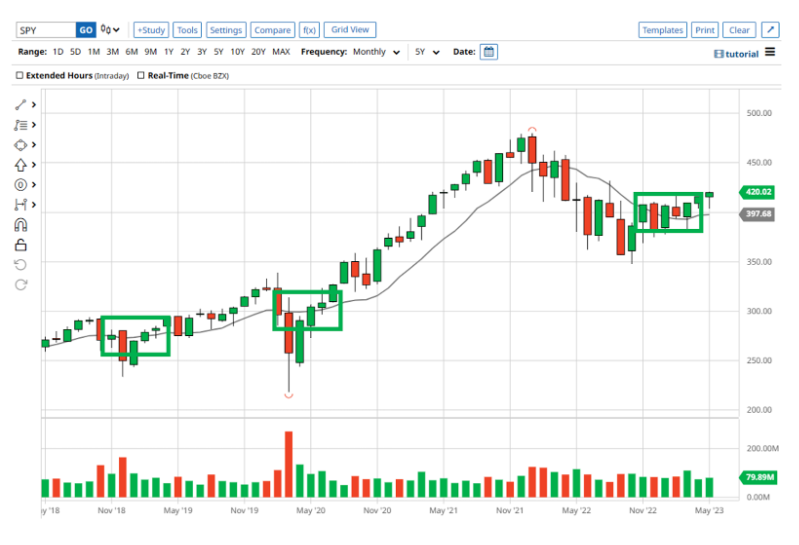Image resolution: width=799 pixels, height=545 pixels.
Task: Click the undo arrow icon
Action: click(20, 265)
